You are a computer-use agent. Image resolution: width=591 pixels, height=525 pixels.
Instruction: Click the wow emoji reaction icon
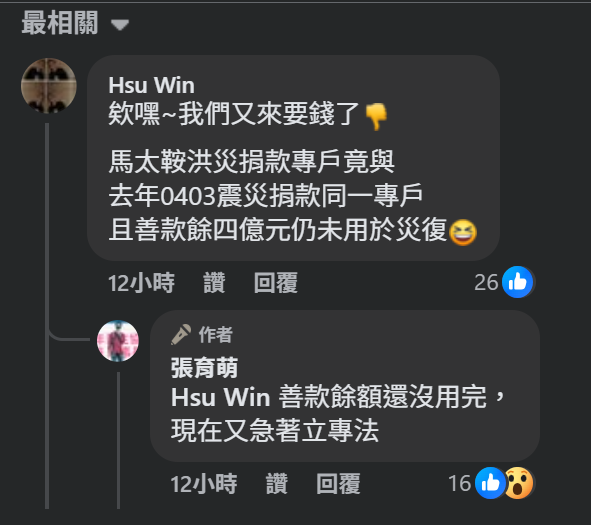click(519, 483)
